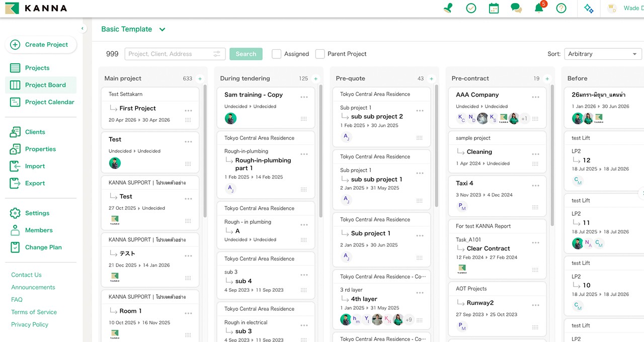This screenshot has width=644, height=342.
Task: Open more options for 4th layer card
Action: click(x=420, y=293)
